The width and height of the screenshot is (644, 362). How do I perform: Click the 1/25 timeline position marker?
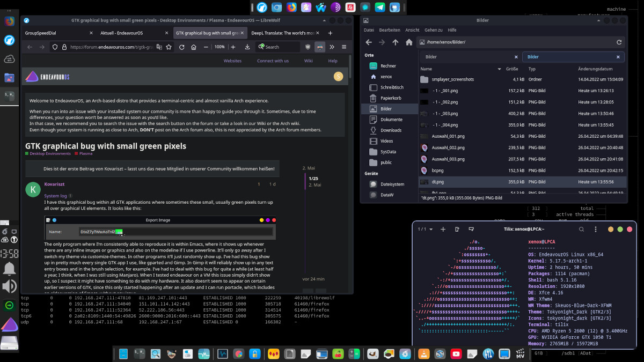(313, 179)
